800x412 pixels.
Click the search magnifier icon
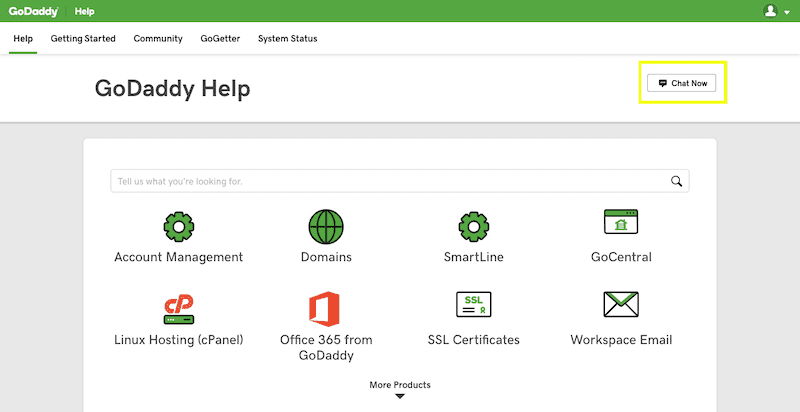click(677, 181)
